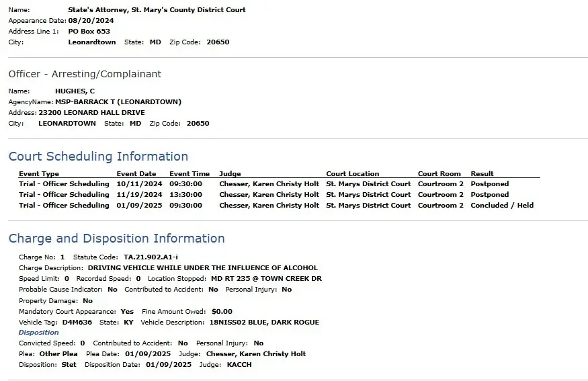Image resolution: width=588 pixels, height=381 pixels.
Task: Select appearance date 08/20/2024
Action: (91, 21)
